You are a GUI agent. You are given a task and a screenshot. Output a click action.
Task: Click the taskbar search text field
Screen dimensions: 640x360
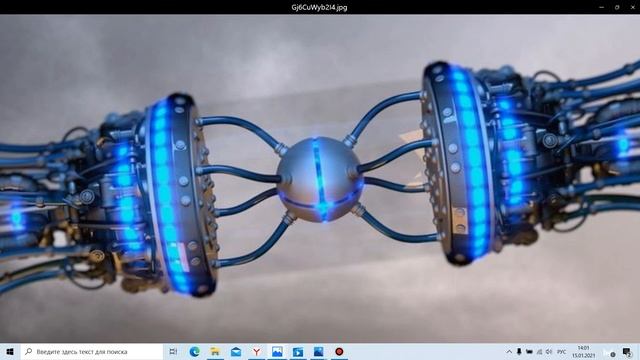[x=92, y=351]
